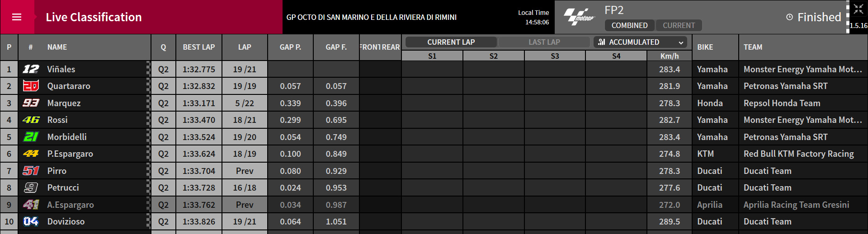
Task: Select rider name Petrucci
Action: (x=63, y=187)
